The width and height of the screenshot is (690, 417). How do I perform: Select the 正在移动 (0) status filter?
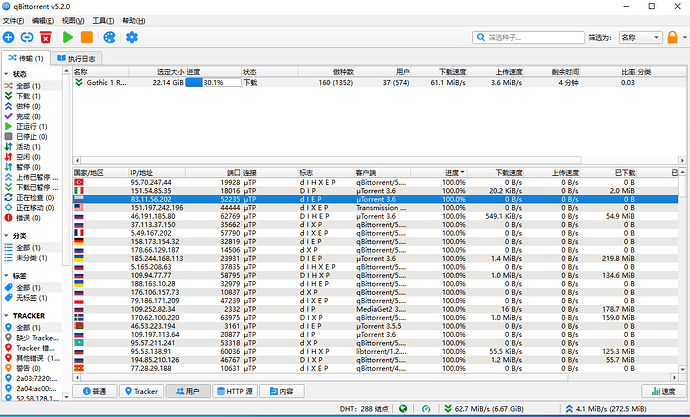click(x=35, y=208)
